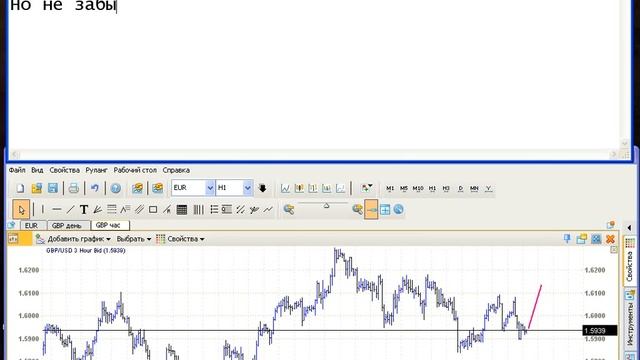The height and width of the screenshot is (360, 640).
Task: Set timeframe with M1 button
Action: pyautogui.click(x=390, y=188)
